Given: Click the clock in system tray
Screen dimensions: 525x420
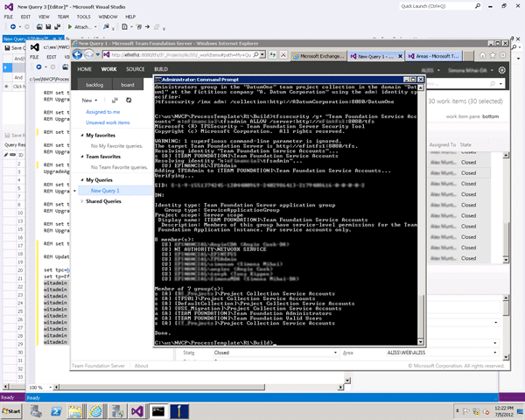Looking at the screenshot, I should pyautogui.click(x=504, y=411).
